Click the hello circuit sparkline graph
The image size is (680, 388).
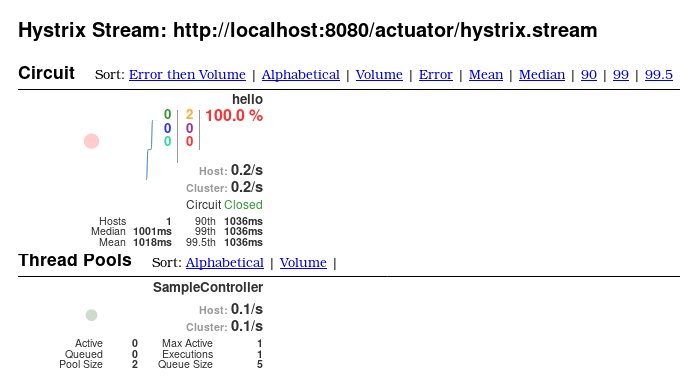[x=150, y=150]
